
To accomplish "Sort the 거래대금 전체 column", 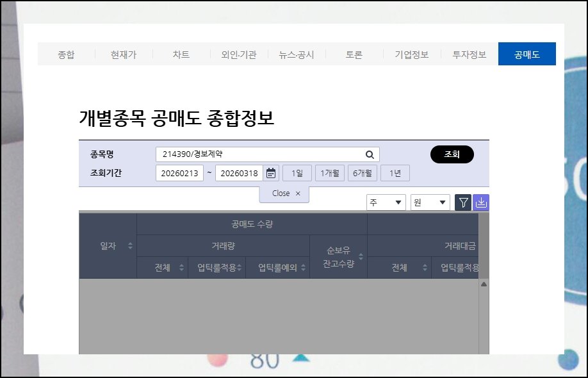I will [425, 268].
